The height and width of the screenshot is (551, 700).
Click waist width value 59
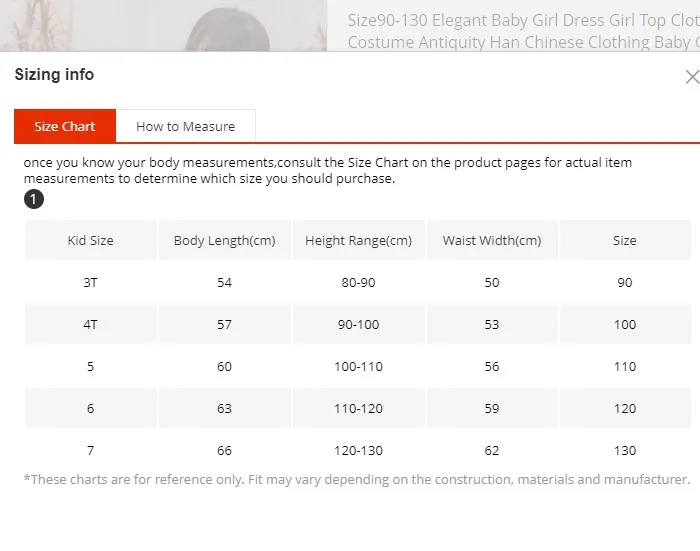pyautogui.click(x=492, y=408)
